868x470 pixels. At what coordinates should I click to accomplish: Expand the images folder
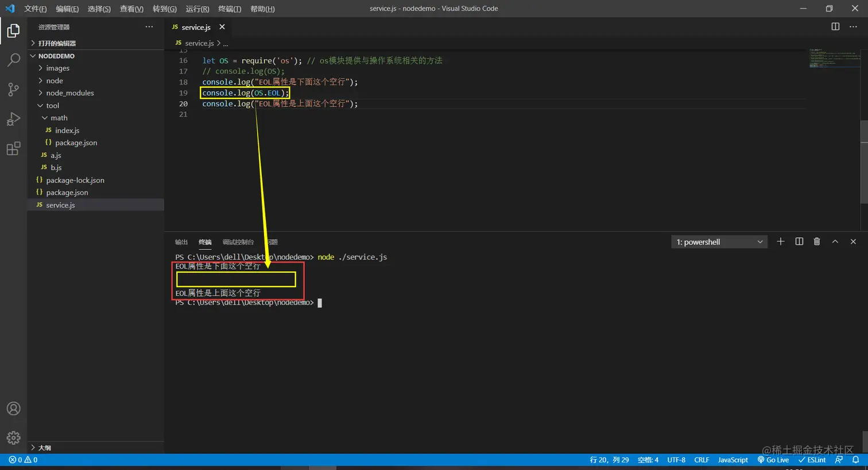[x=96, y=68]
